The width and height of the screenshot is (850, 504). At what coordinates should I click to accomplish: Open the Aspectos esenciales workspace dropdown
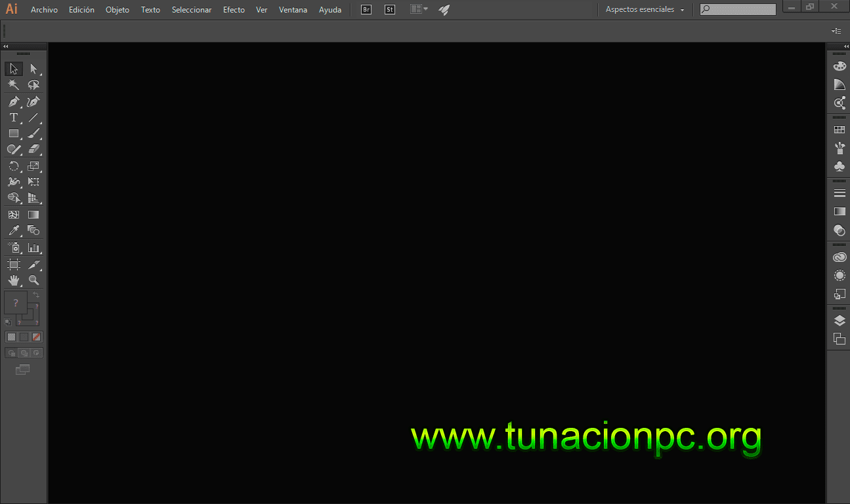click(645, 10)
